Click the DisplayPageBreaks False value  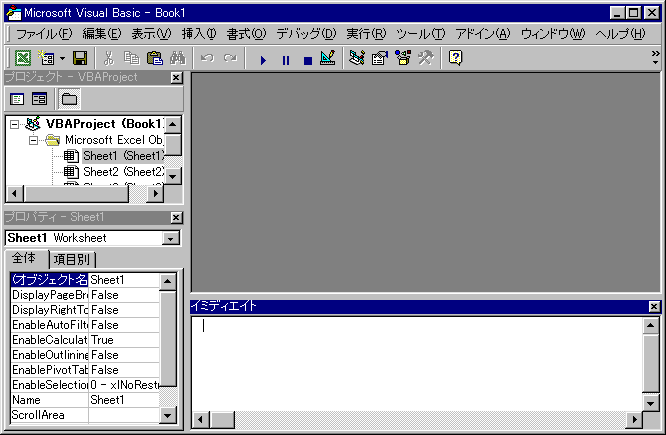coord(124,295)
